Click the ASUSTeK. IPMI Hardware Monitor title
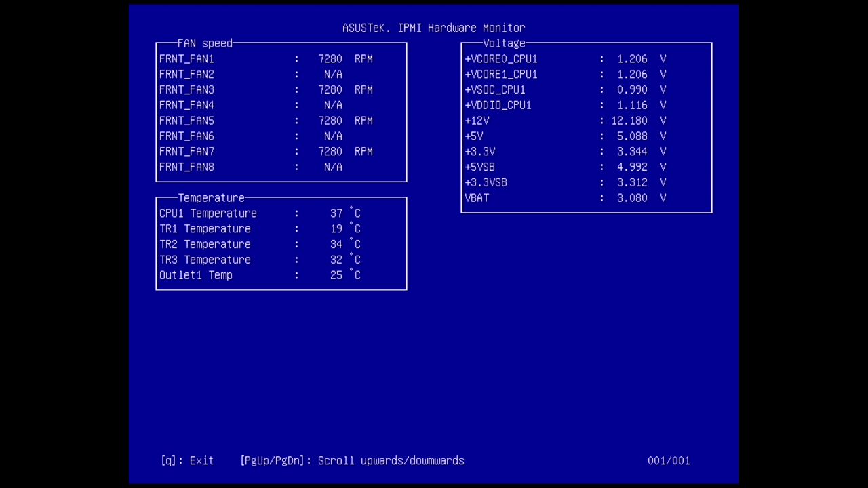This screenshot has height=488, width=868. (434, 28)
